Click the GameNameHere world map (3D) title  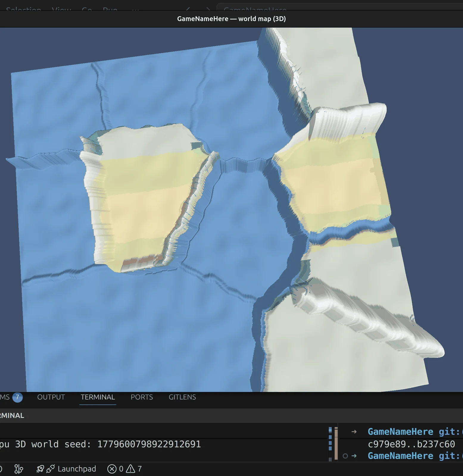pos(231,19)
